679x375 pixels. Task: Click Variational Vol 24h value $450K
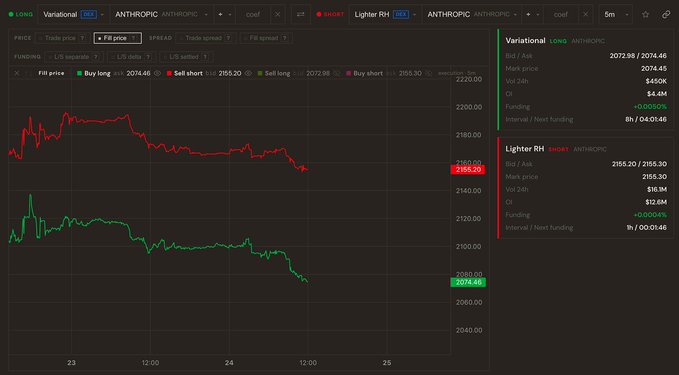656,81
